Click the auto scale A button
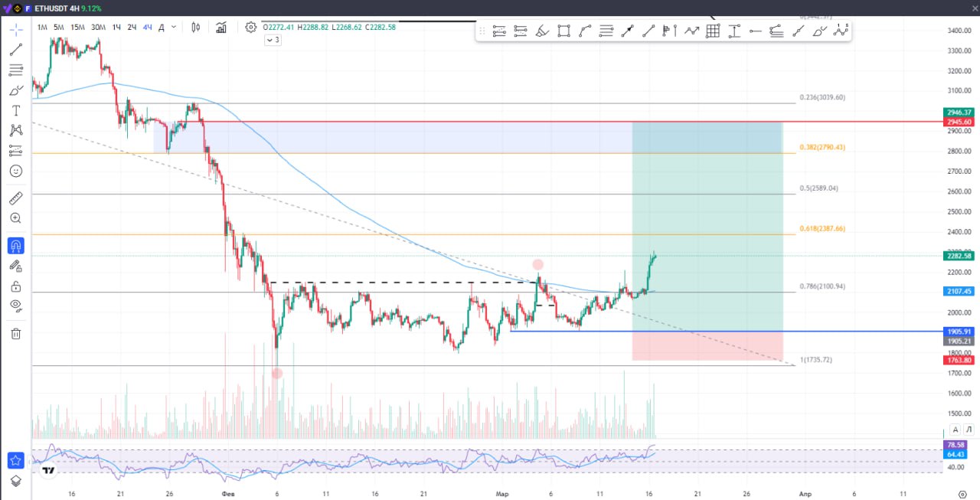 (955, 430)
